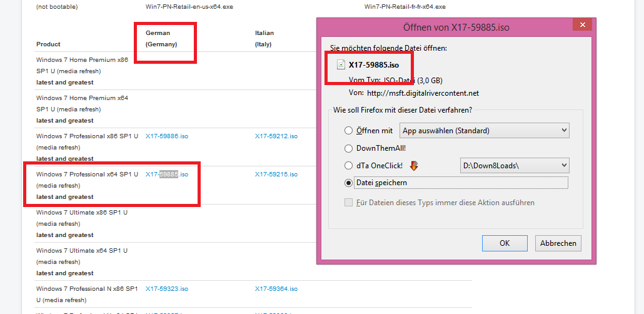Image resolution: width=644 pixels, height=314 pixels.
Task: Click 'Windows 7 Professional x64 SP1 U' label
Action: click(x=87, y=175)
